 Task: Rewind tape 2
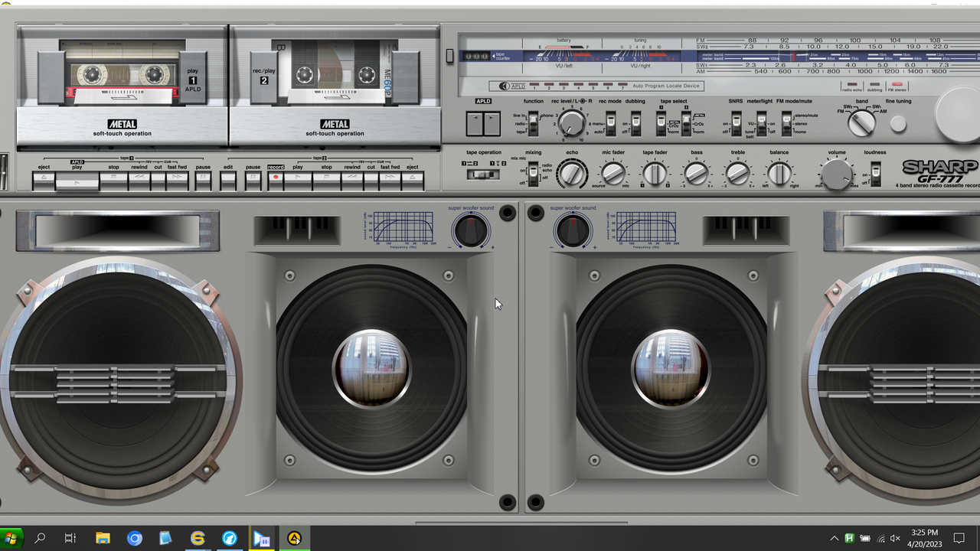pos(351,181)
